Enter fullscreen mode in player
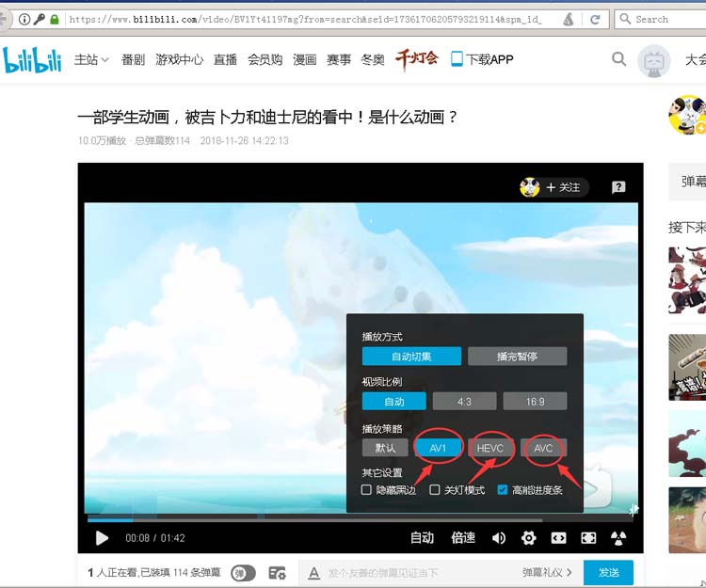The image size is (706, 588). [588, 538]
